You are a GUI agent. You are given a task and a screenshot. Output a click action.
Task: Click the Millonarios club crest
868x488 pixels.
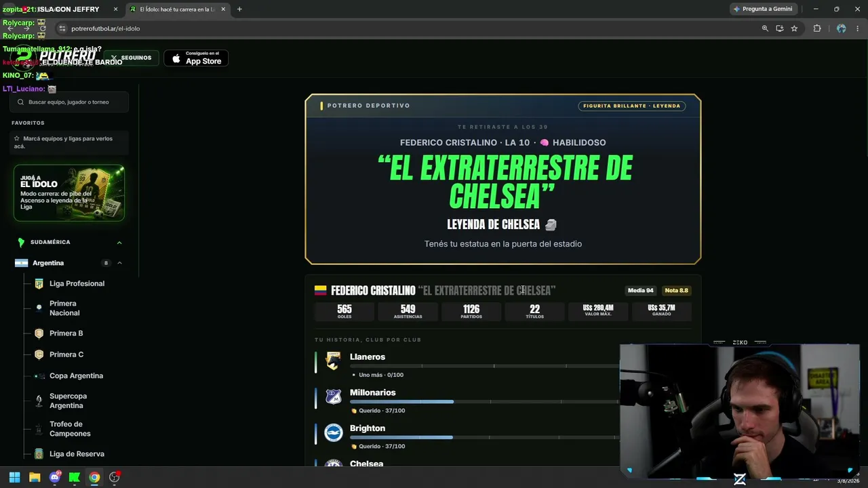click(333, 397)
